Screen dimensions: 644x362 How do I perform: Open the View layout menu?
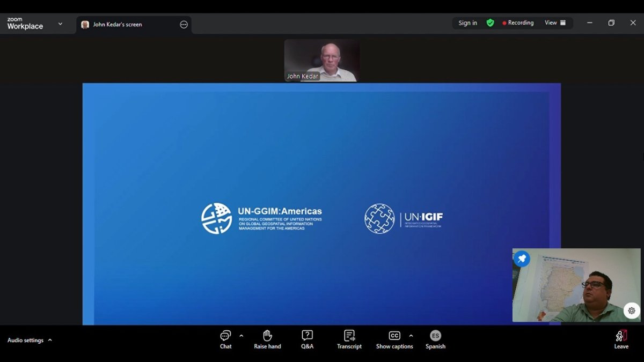point(555,23)
